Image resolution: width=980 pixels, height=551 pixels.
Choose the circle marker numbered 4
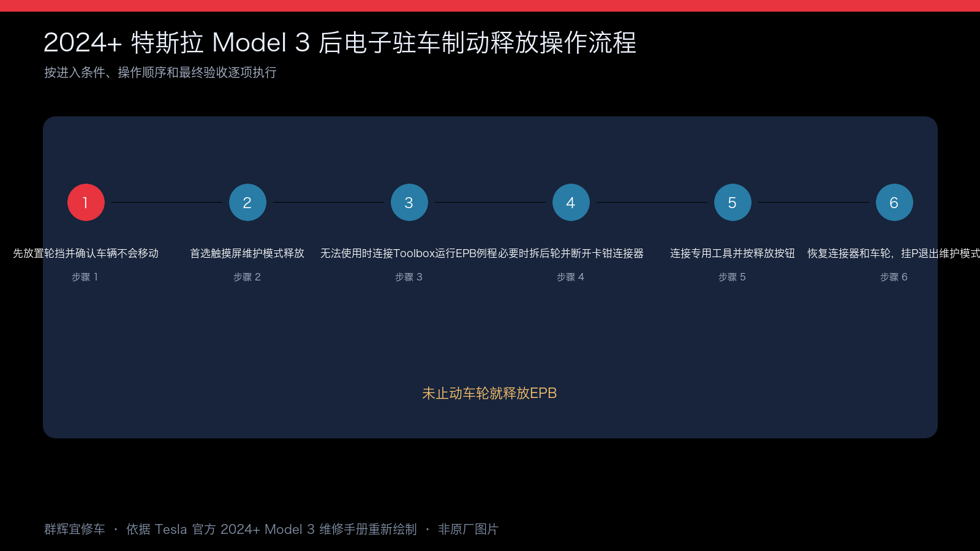[571, 203]
